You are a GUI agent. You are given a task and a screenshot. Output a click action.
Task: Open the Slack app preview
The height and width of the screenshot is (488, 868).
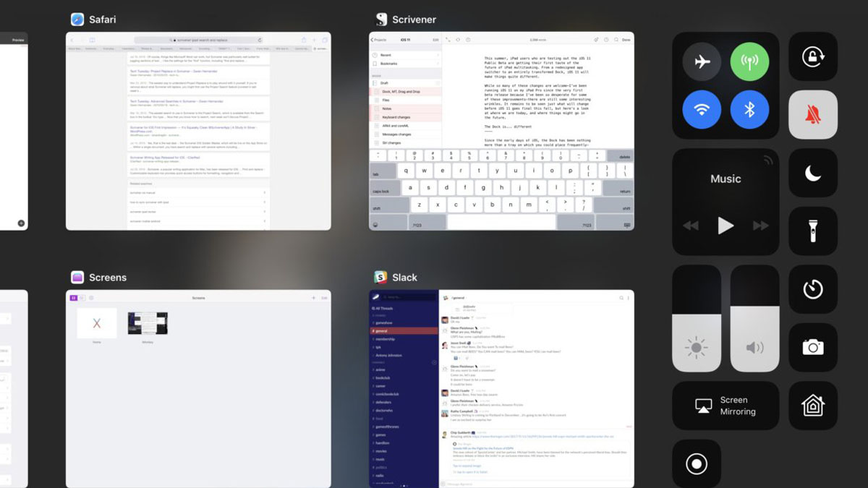(501, 388)
